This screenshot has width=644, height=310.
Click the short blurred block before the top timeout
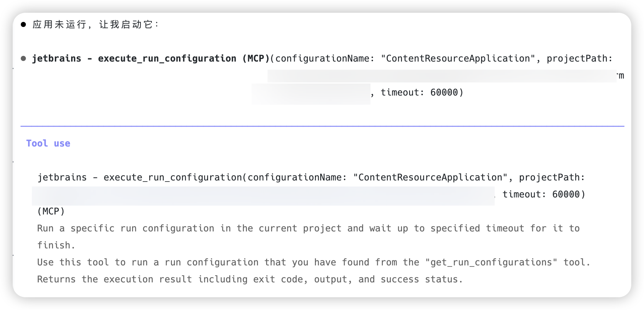(x=311, y=94)
